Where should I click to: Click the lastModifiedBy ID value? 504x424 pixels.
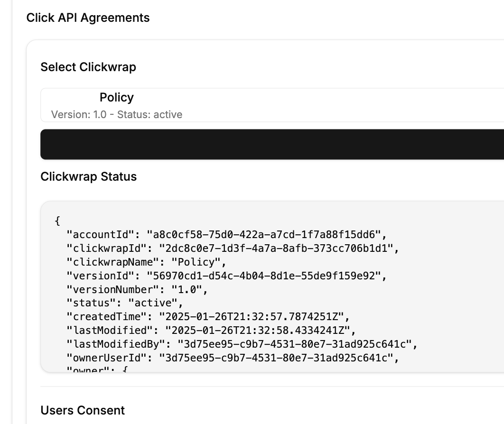coord(297,344)
